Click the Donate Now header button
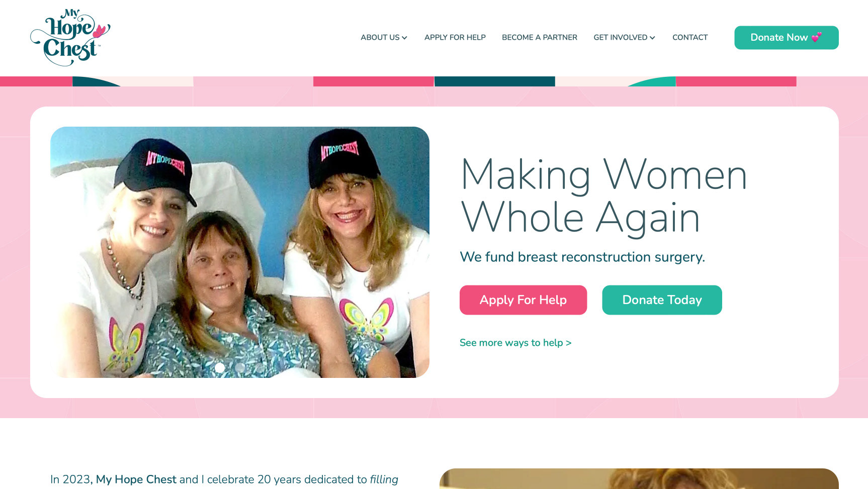The width and height of the screenshot is (868, 489). click(786, 38)
